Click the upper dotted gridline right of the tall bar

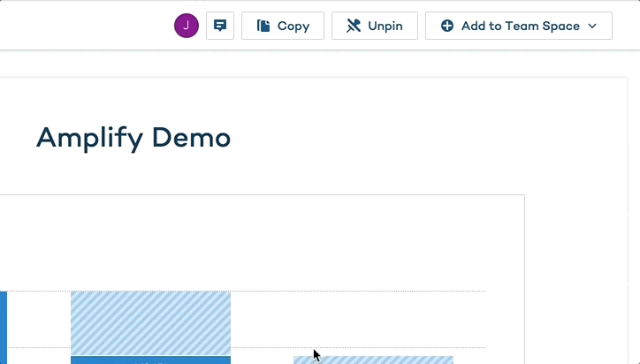tap(354, 292)
